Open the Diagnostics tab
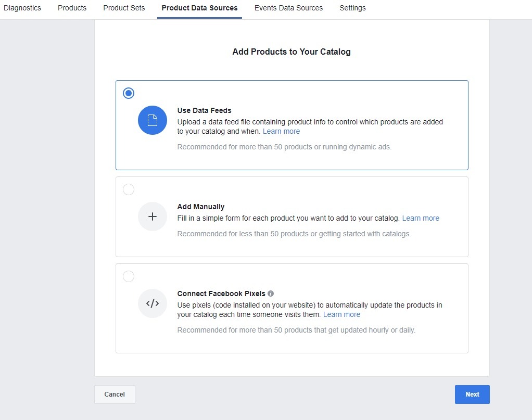Screen dimensions: 532x420 coord(22,8)
